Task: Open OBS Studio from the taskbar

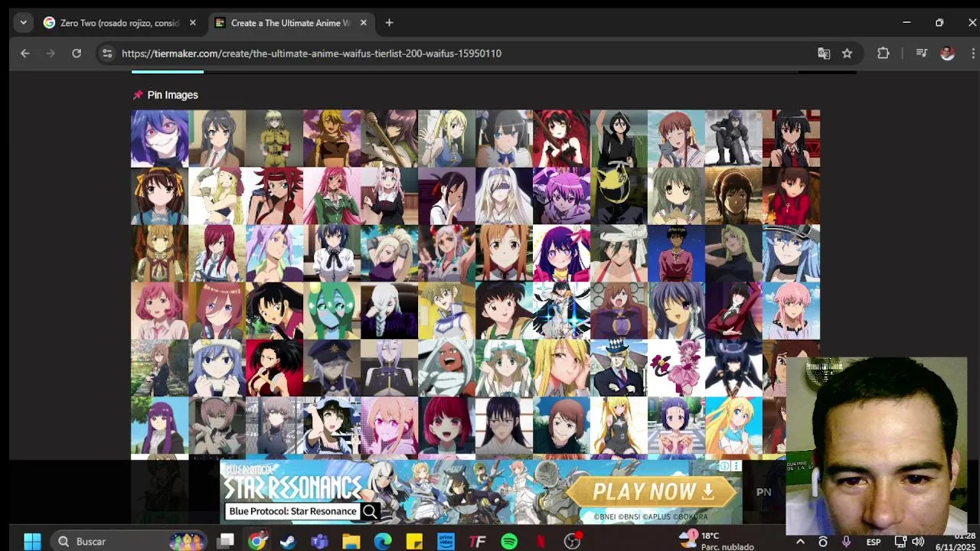Action: coord(572,542)
